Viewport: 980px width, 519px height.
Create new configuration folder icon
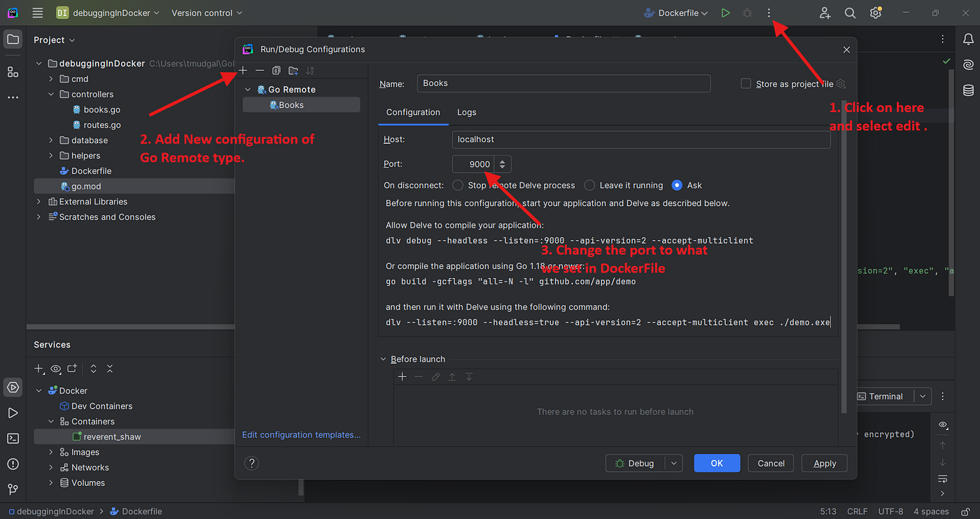(293, 70)
